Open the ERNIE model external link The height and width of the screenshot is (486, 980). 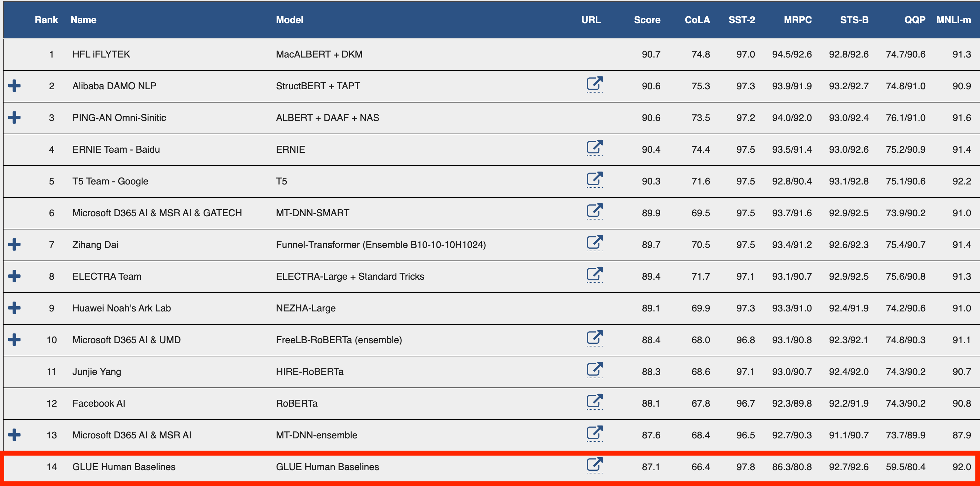coord(594,147)
